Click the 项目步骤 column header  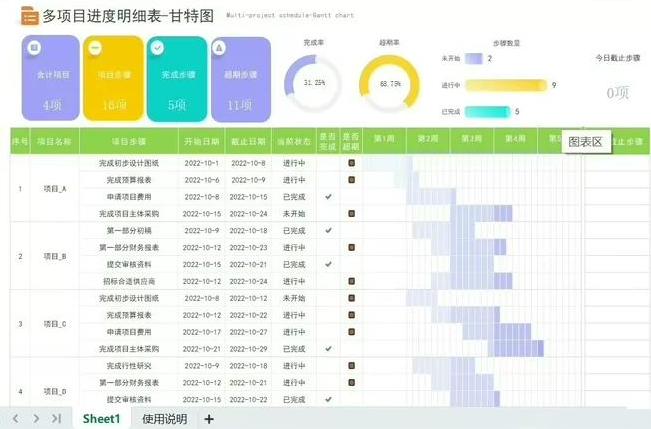pyautogui.click(x=129, y=141)
